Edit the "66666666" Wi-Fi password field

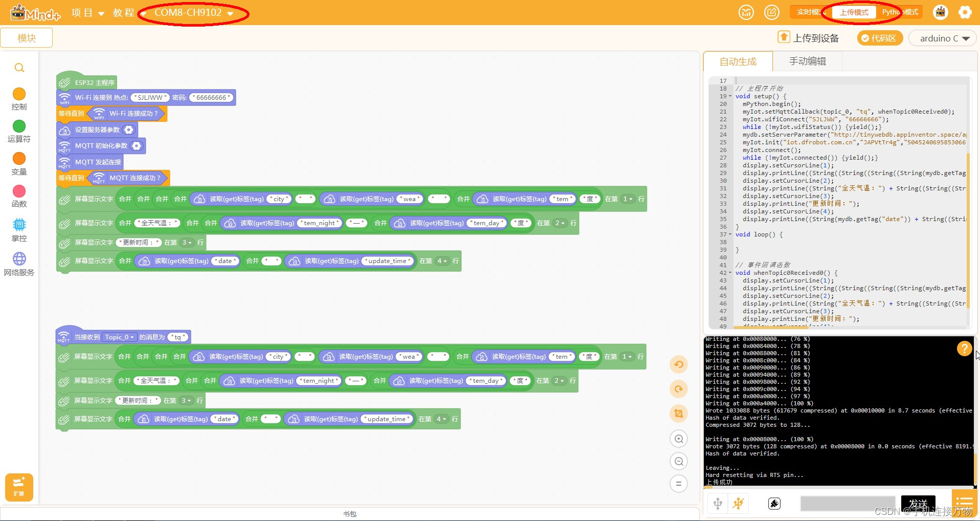pos(211,98)
